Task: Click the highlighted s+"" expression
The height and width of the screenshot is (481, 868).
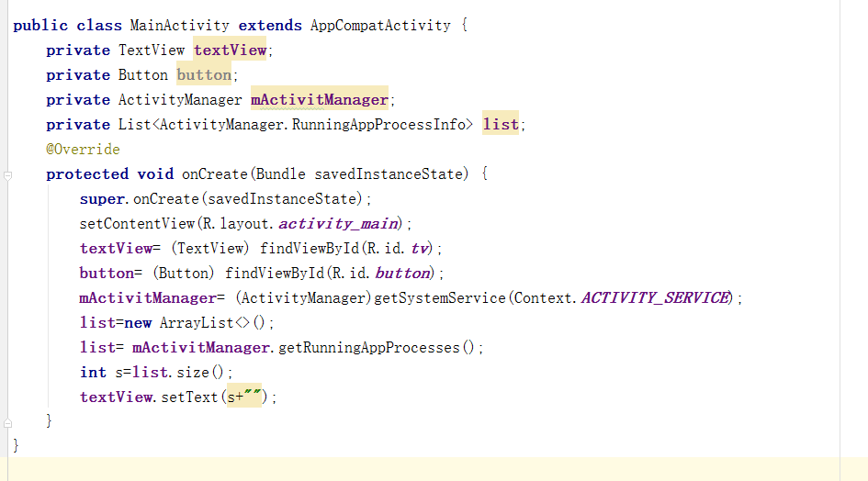Action: 244,397
